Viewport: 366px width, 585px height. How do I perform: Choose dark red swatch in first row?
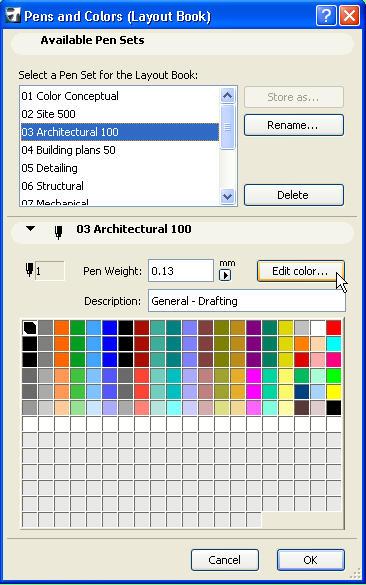pos(141,328)
